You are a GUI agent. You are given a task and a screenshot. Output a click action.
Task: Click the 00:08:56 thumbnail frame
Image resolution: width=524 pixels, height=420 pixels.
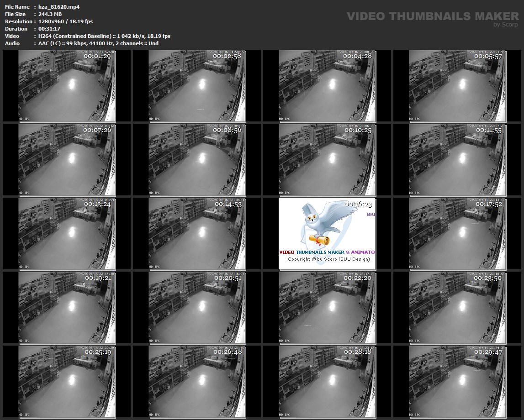point(197,160)
